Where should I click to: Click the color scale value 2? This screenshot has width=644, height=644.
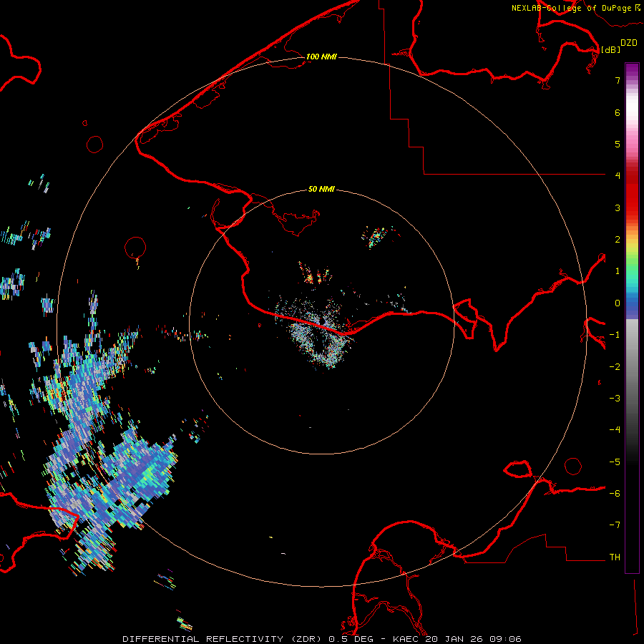[x=618, y=240]
